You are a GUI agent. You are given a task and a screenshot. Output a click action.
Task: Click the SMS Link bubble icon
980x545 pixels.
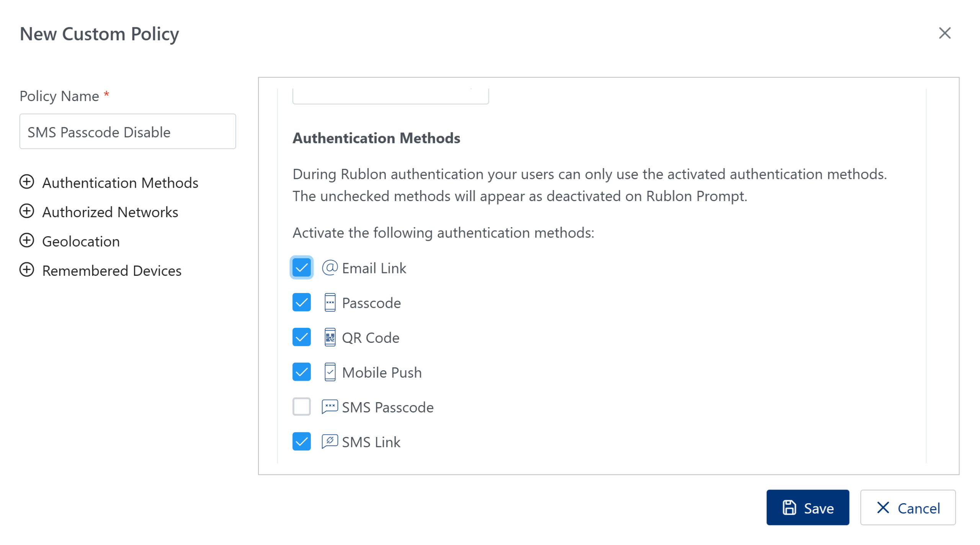pyautogui.click(x=330, y=442)
